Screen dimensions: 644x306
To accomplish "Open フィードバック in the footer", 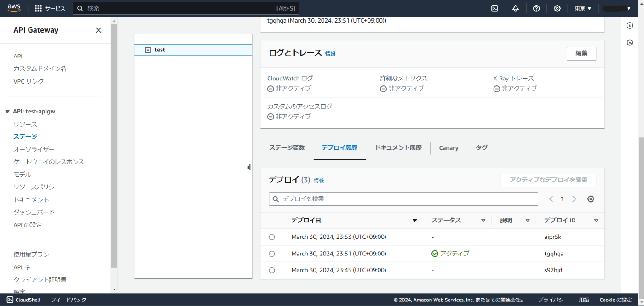I will [x=69, y=300].
